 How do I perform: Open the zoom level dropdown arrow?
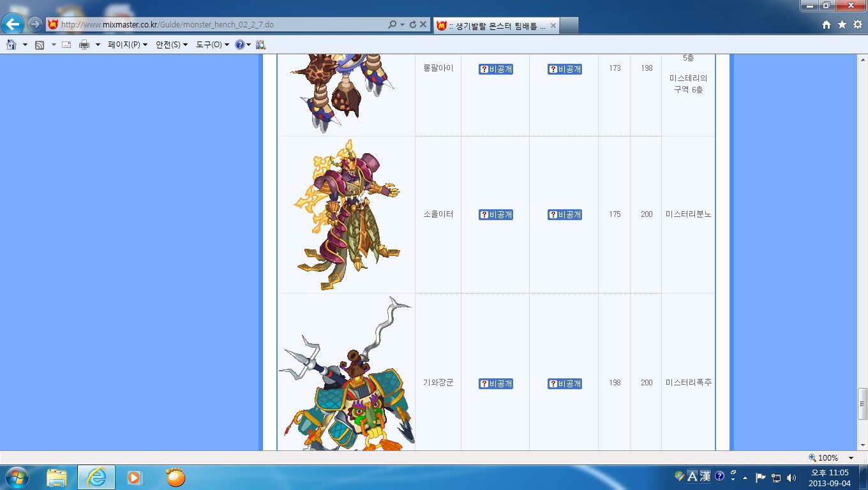click(x=851, y=457)
